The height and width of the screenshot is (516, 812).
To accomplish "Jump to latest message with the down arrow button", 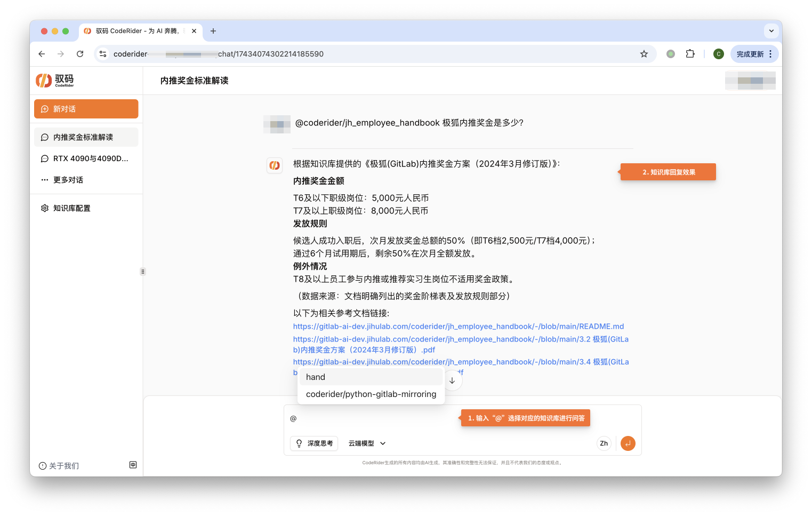I will click(452, 380).
